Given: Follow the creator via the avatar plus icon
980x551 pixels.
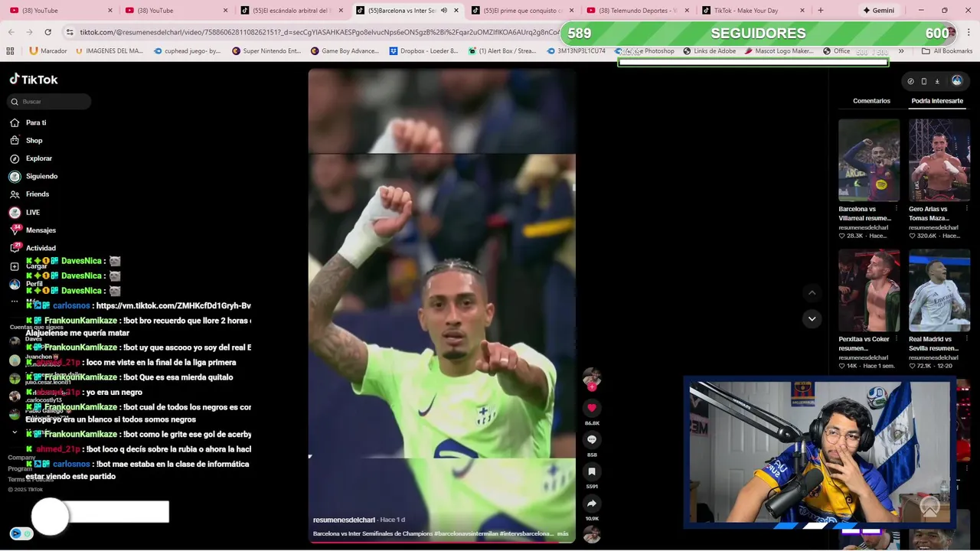Looking at the screenshot, I should point(592,387).
